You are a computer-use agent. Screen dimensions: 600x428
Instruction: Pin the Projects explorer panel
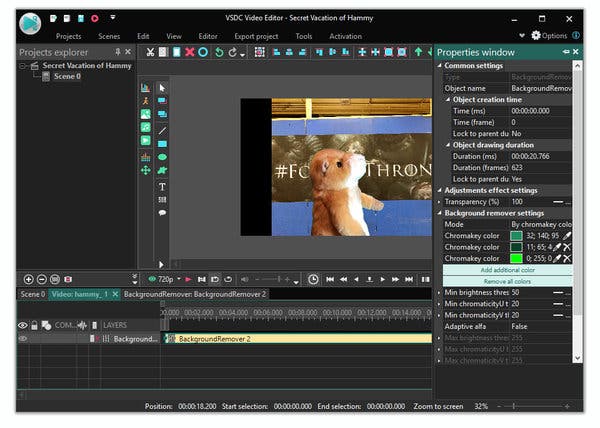[x=118, y=52]
